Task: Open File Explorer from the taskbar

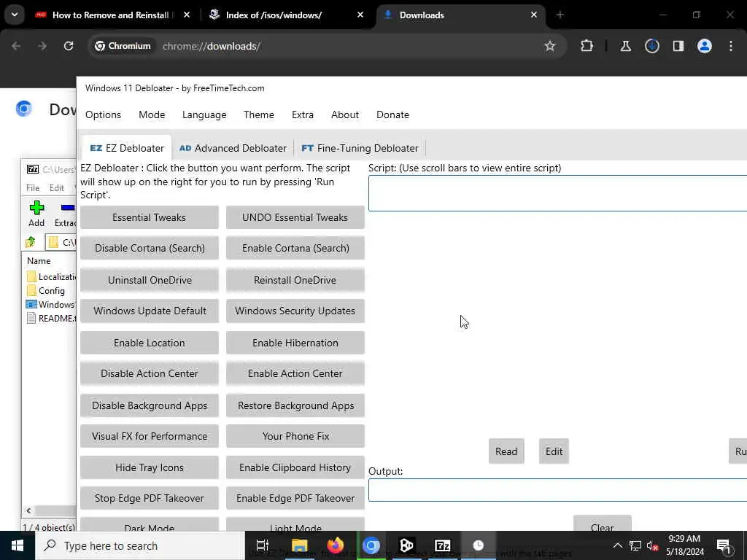Action: click(299, 545)
